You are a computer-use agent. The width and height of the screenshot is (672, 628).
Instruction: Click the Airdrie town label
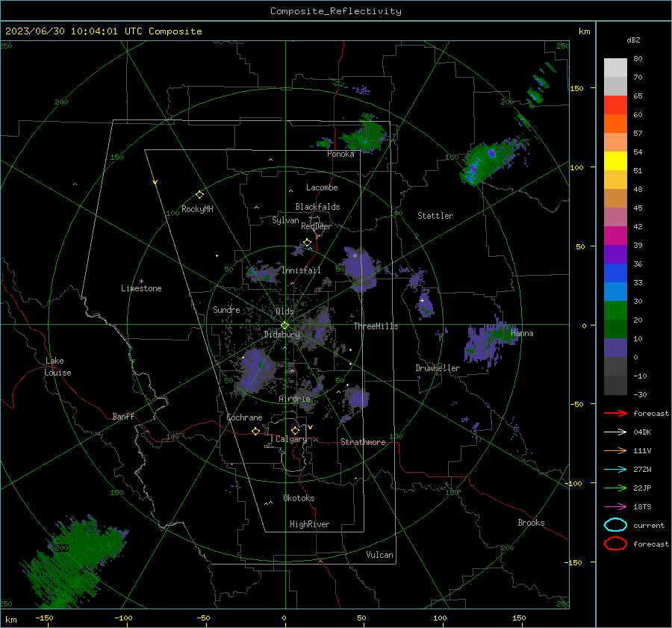coord(294,399)
